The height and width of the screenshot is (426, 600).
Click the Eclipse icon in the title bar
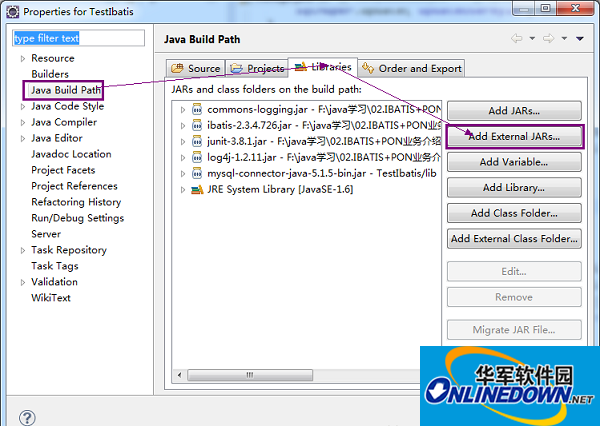13,11
